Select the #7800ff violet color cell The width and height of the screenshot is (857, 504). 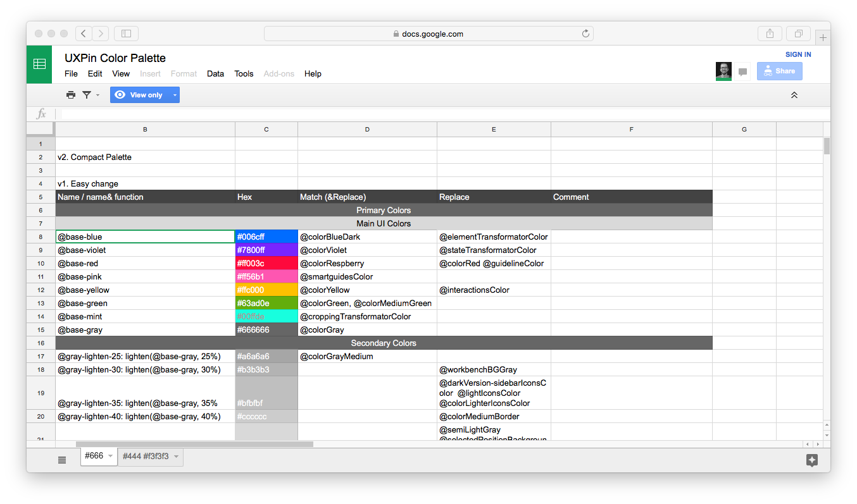point(266,250)
